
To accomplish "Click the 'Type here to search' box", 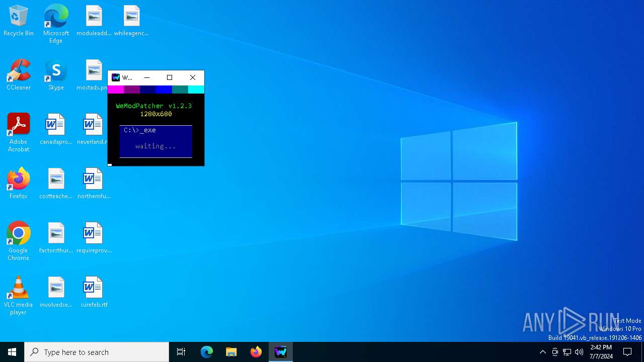I will coord(97,352).
